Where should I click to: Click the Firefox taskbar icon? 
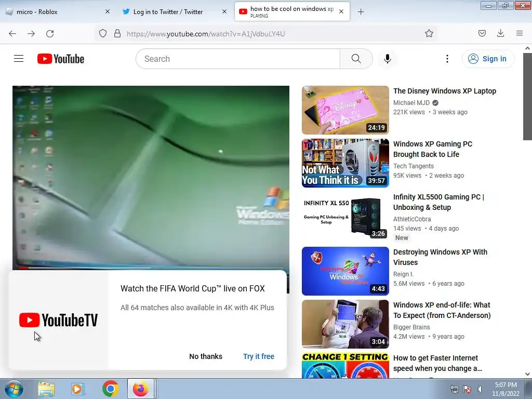[x=141, y=389]
